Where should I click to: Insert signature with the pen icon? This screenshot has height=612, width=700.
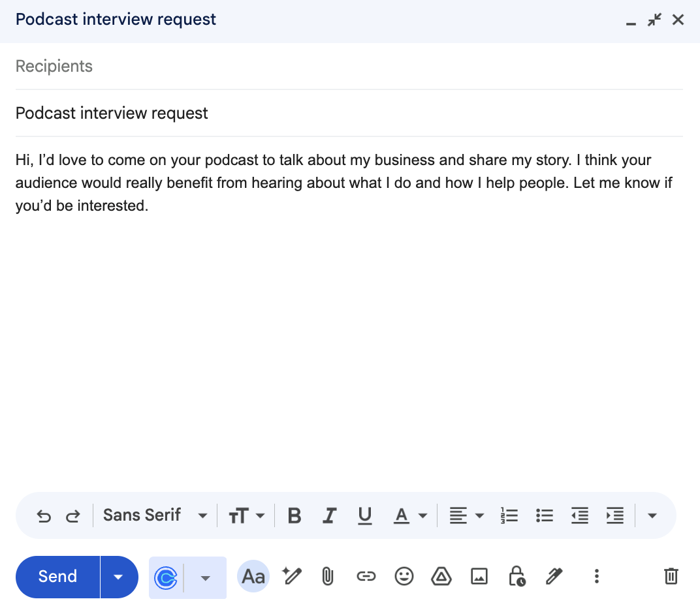(x=554, y=576)
